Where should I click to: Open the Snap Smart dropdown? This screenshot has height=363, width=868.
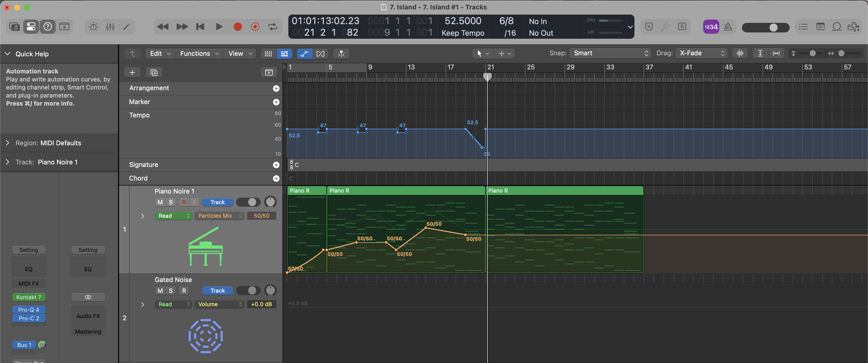[x=611, y=53]
